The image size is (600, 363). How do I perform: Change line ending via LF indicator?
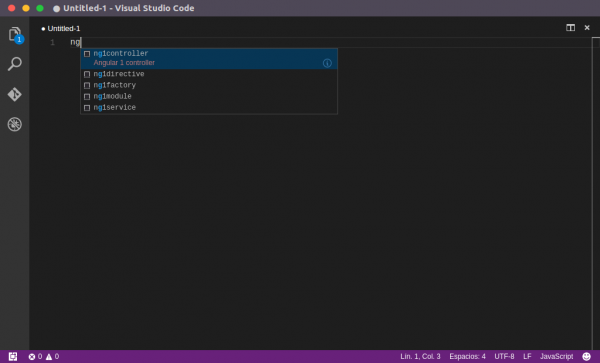pyautogui.click(x=527, y=356)
